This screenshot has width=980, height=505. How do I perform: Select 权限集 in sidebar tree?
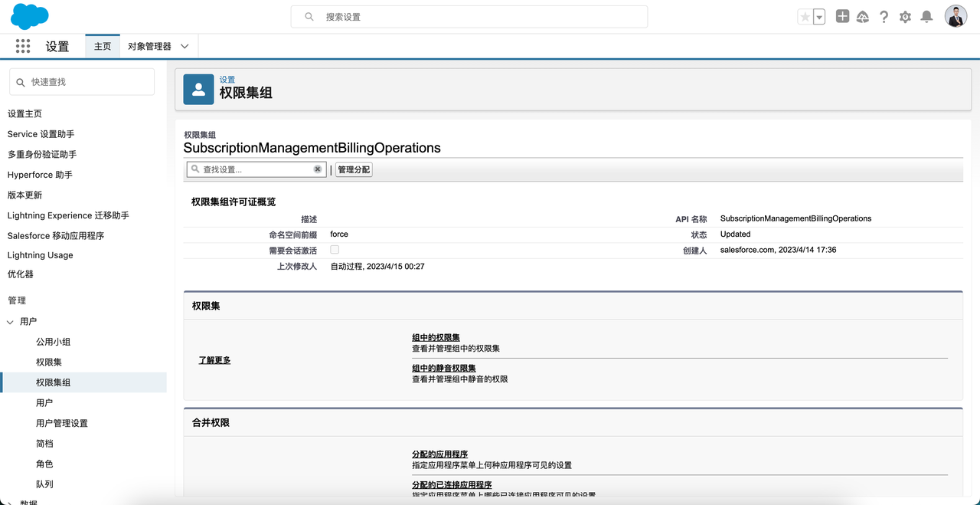click(49, 362)
